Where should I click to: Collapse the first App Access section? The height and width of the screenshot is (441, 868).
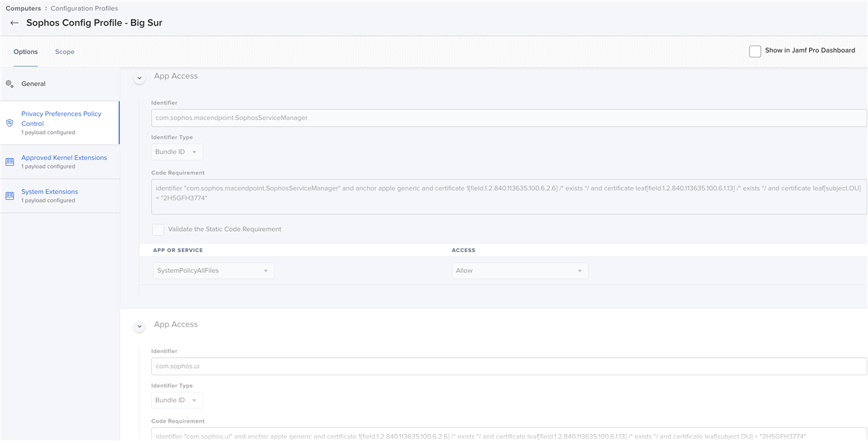pyautogui.click(x=140, y=79)
